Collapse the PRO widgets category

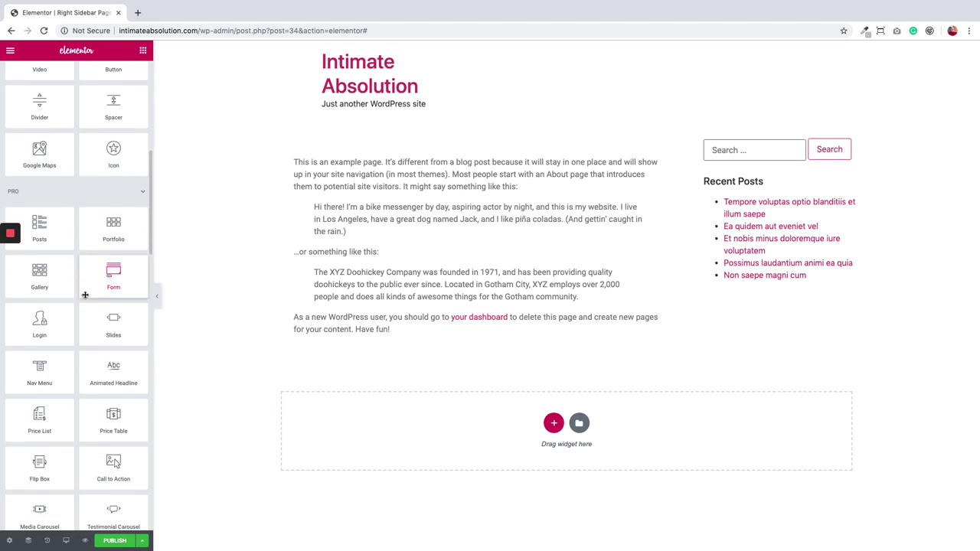[x=142, y=191]
